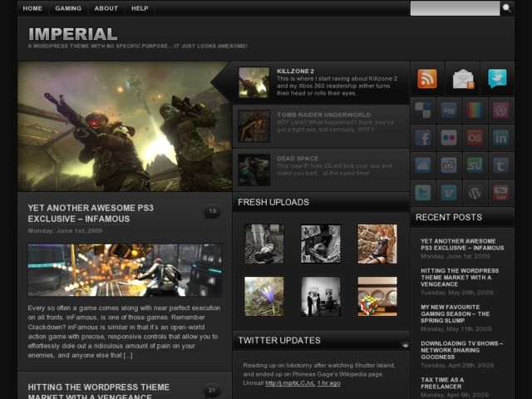Image resolution: width=532 pixels, height=399 pixels.
Task: Open the Delicious social icon
Action: (423, 111)
